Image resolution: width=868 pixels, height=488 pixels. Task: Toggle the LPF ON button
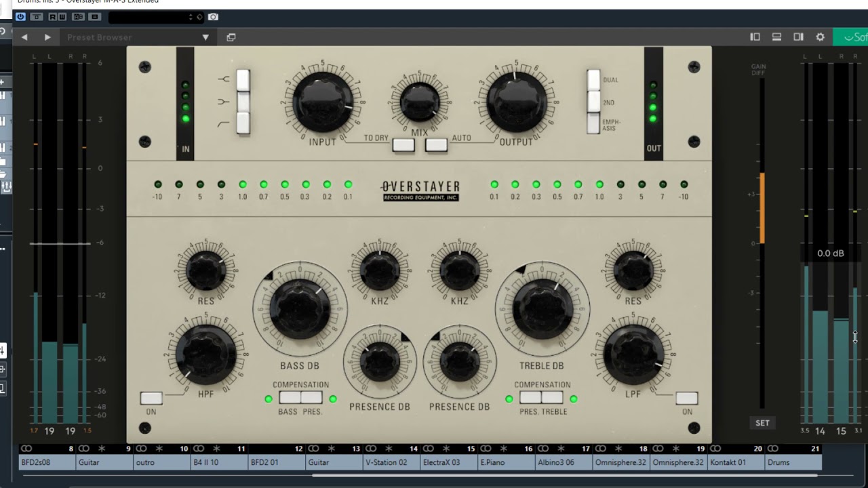click(x=687, y=399)
